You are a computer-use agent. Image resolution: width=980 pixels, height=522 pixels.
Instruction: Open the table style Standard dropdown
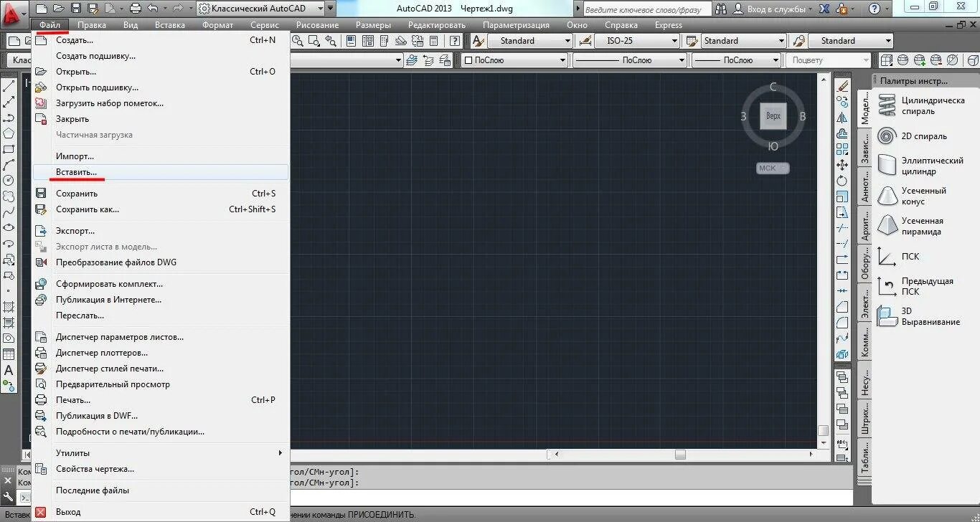click(x=743, y=41)
